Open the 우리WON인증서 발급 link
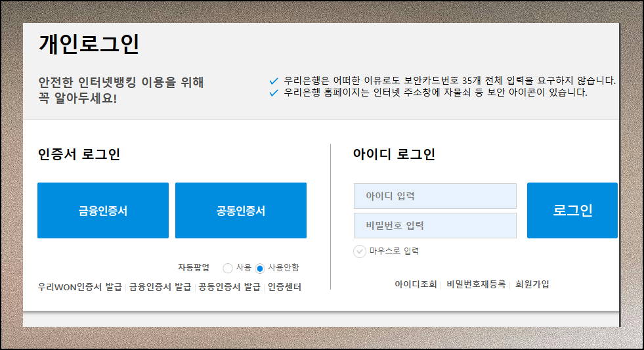This screenshot has width=644, height=350. pos(79,287)
